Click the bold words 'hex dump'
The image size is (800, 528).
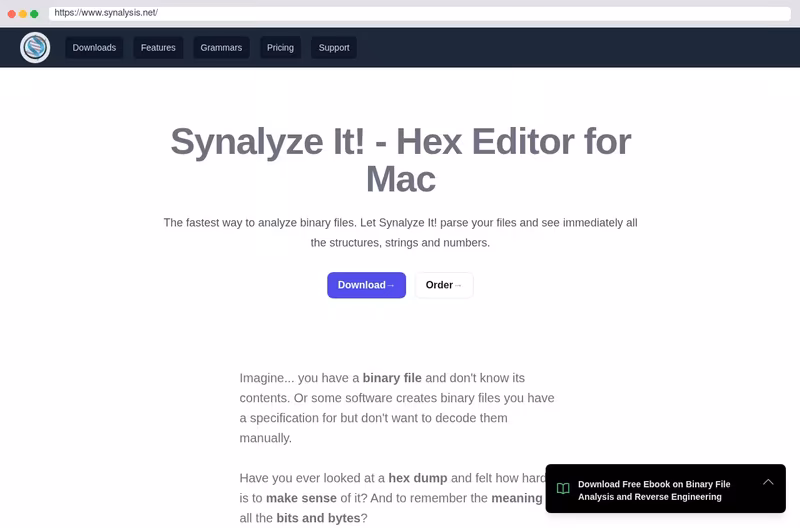(418, 478)
